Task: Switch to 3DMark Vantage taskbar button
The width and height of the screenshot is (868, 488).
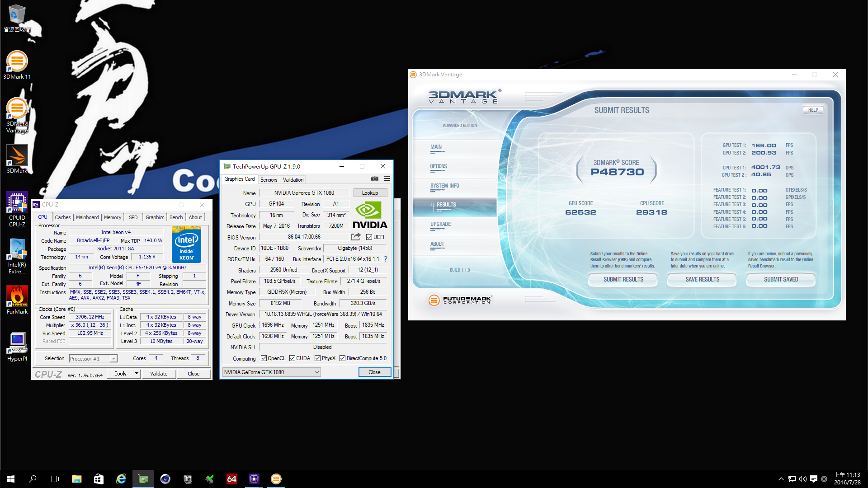Action: [276, 479]
